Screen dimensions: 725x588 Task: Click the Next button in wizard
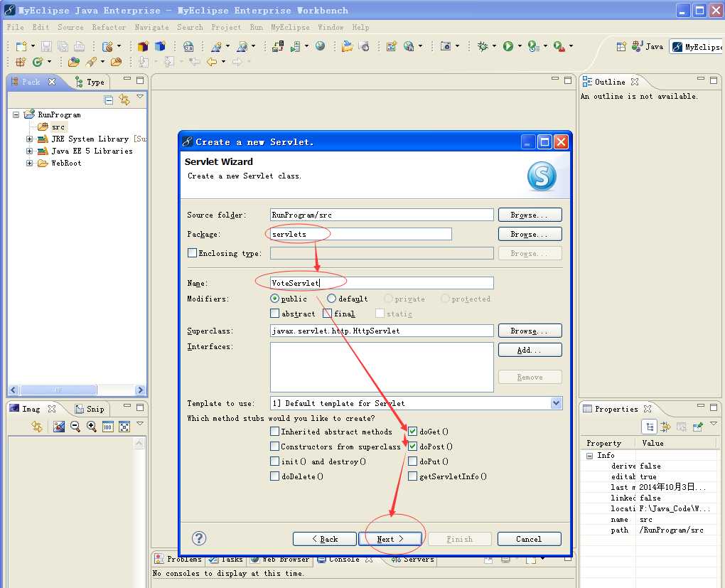(390, 539)
